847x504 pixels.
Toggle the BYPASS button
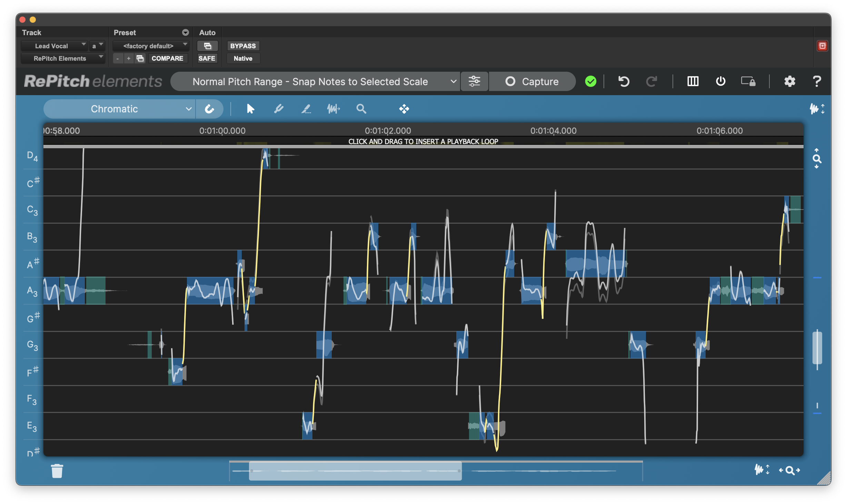[243, 46]
